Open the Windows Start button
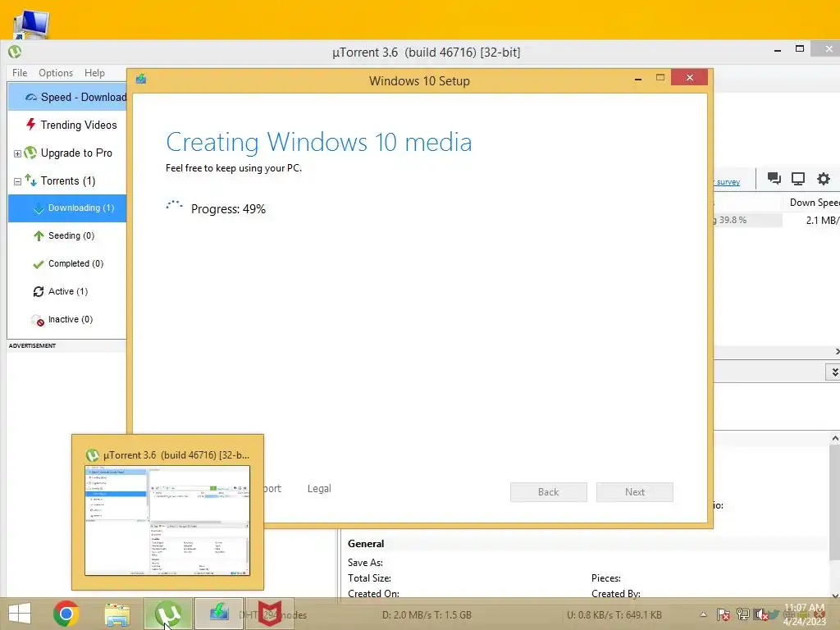Screen dimensions: 840x630 point(20,614)
